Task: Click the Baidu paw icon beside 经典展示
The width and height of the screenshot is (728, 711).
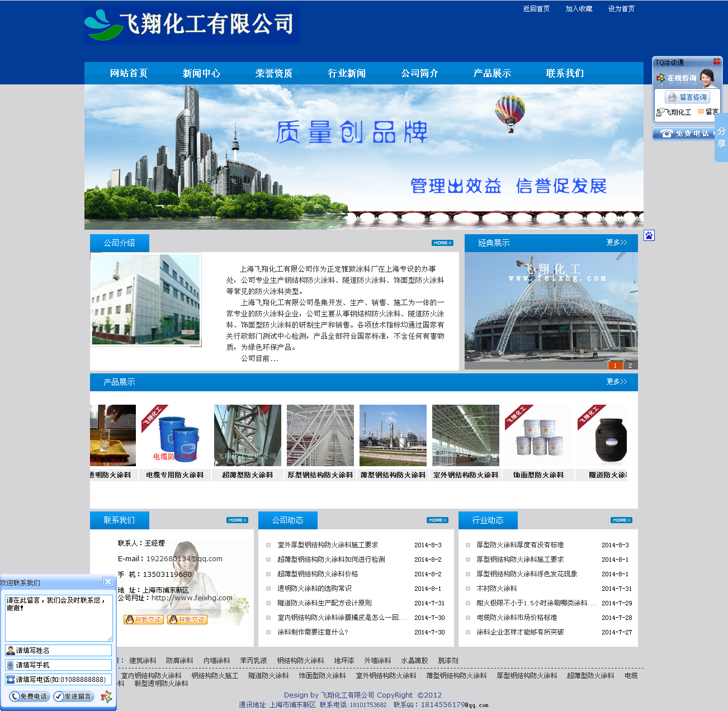Action: (x=649, y=235)
